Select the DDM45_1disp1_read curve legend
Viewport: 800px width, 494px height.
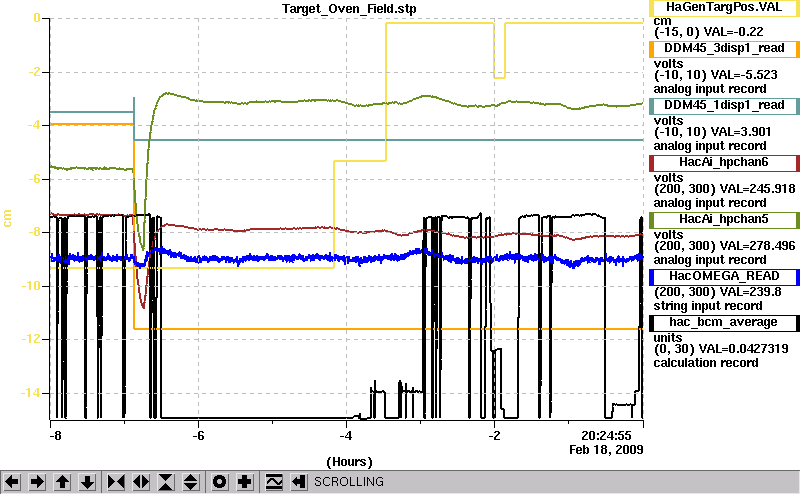[724, 105]
